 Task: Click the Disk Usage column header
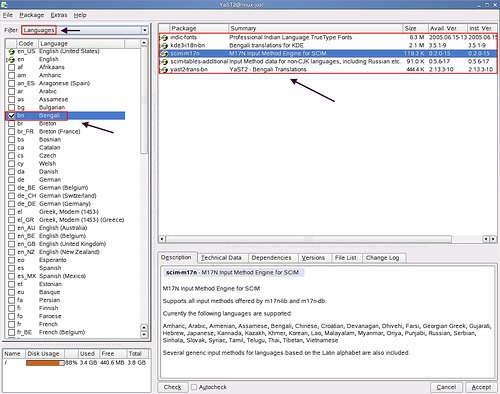click(x=45, y=354)
